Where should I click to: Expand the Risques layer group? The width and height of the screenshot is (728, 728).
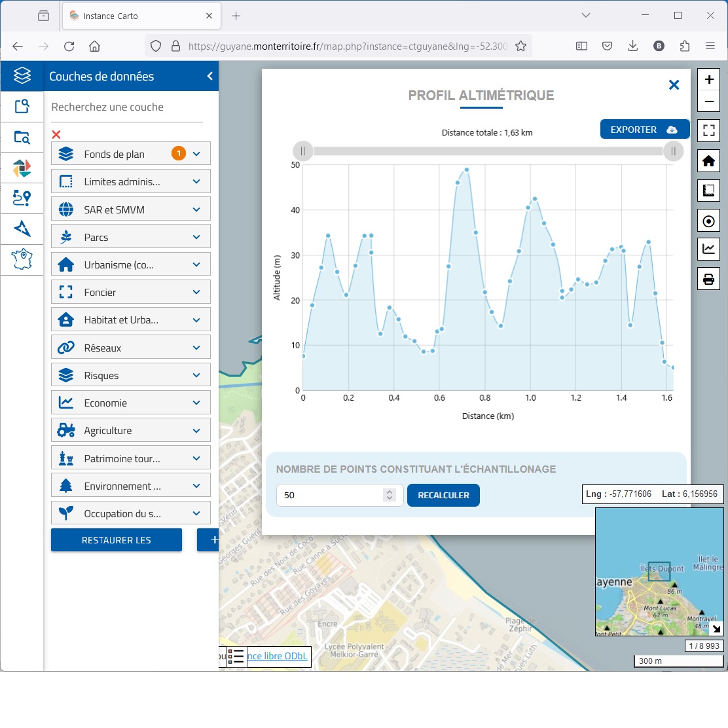196,375
